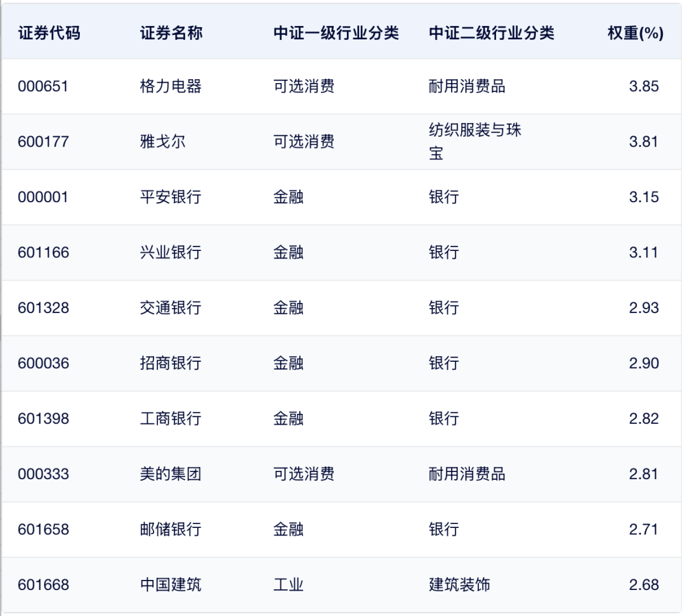Click the 中证一级行业分类 column header

point(336,33)
